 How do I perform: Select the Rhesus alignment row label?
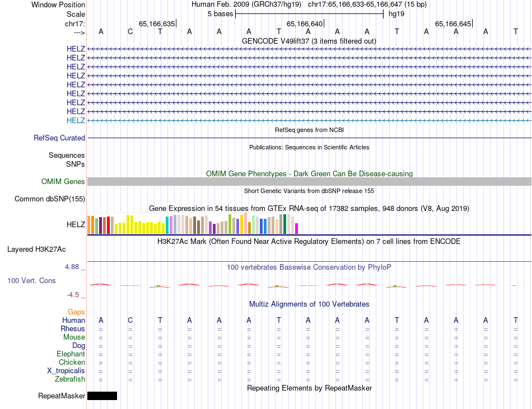pos(73,328)
